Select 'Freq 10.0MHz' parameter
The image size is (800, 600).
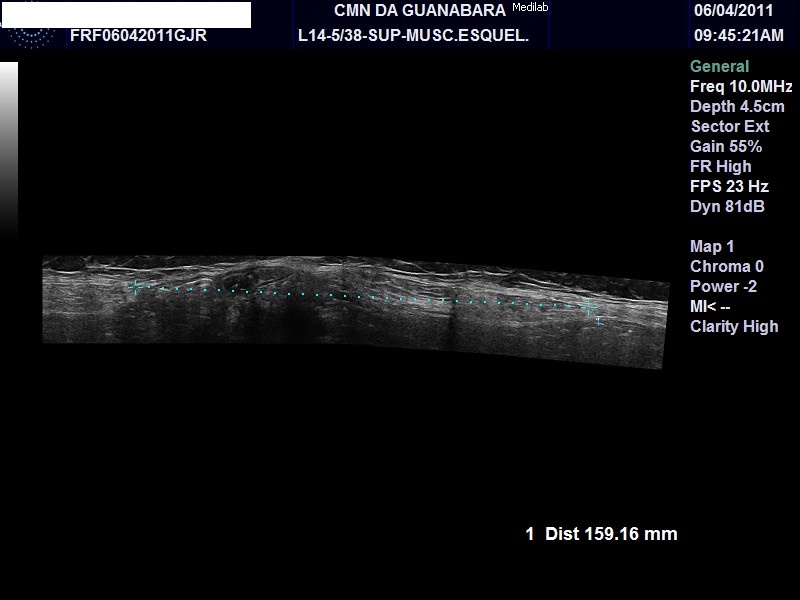741,86
